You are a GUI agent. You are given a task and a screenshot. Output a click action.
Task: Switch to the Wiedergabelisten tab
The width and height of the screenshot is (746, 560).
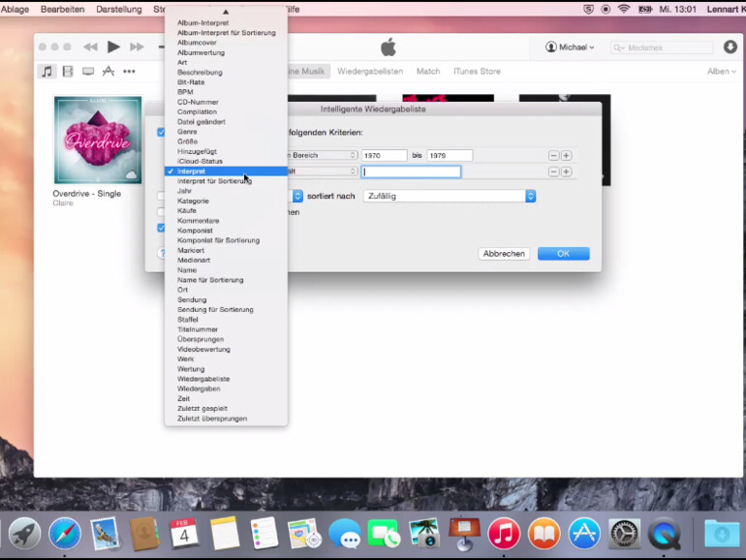point(370,72)
